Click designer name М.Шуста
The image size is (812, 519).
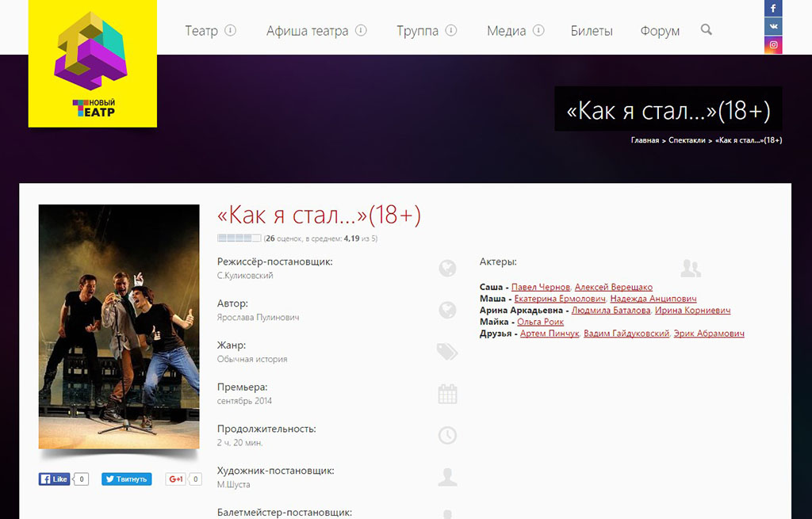tap(234, 485)
